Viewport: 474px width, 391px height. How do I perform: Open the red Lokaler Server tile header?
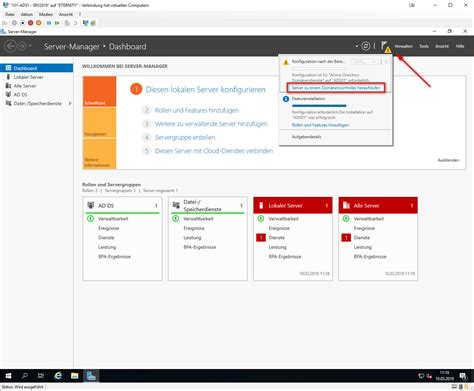293,205
